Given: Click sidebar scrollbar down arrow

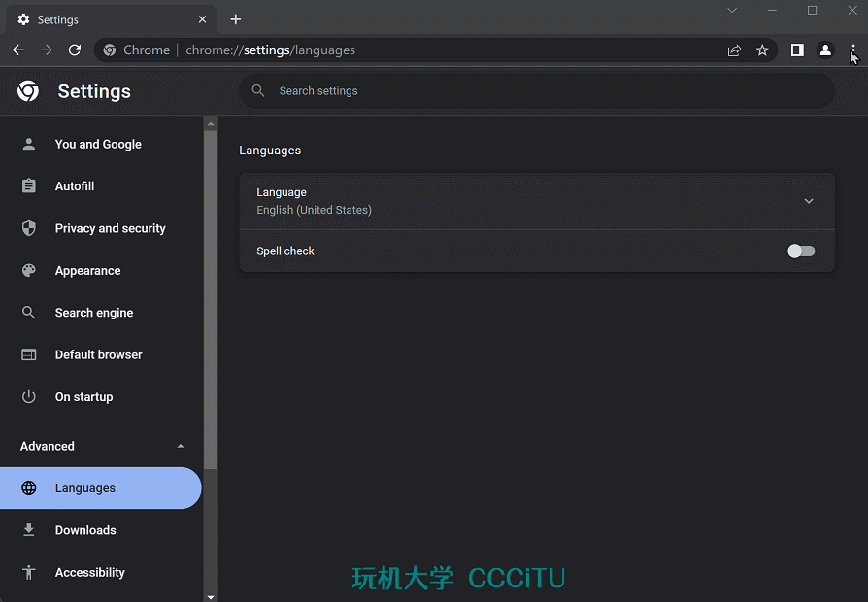Looking at the screenshot, I should (211, 595).
